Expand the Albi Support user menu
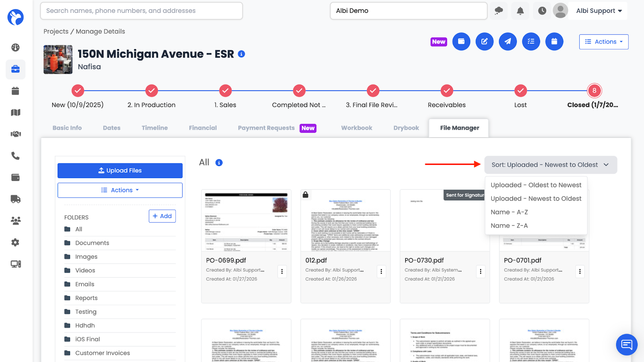Image resolution: width=644 pixels, height=362 pixels. tap(599, 11)
